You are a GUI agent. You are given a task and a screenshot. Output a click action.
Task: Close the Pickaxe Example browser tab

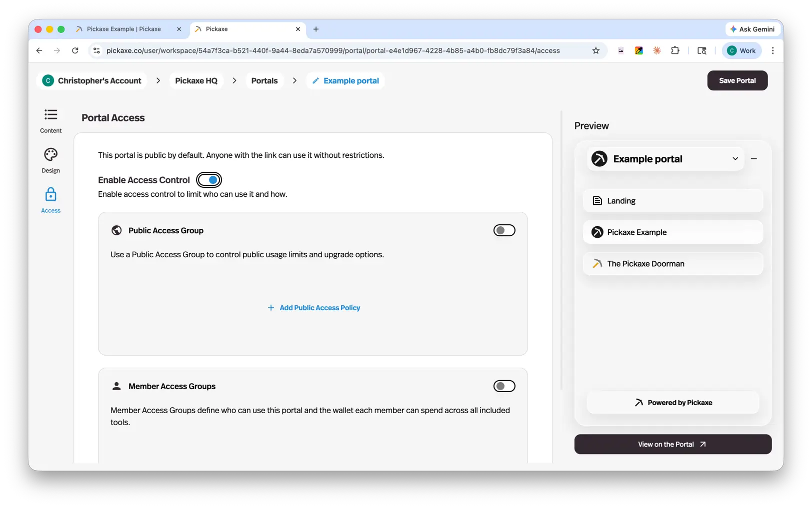[x=179, y=29]
